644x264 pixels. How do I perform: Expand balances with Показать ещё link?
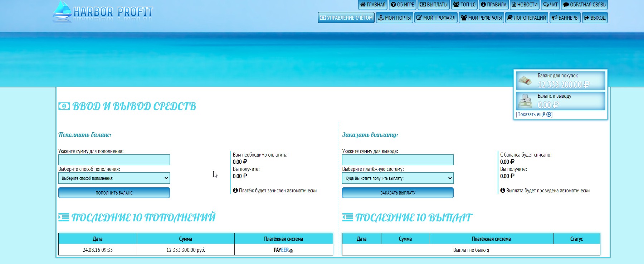(x=534, y=115)
